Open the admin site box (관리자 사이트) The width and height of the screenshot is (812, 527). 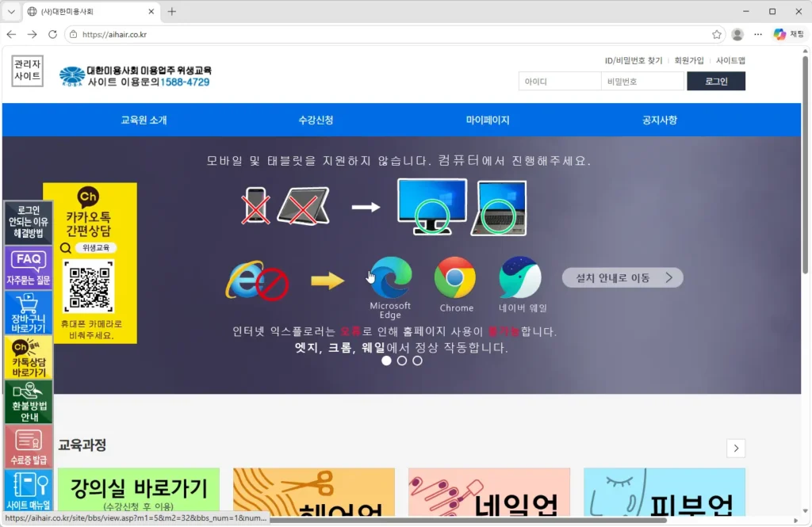point(28,71)
